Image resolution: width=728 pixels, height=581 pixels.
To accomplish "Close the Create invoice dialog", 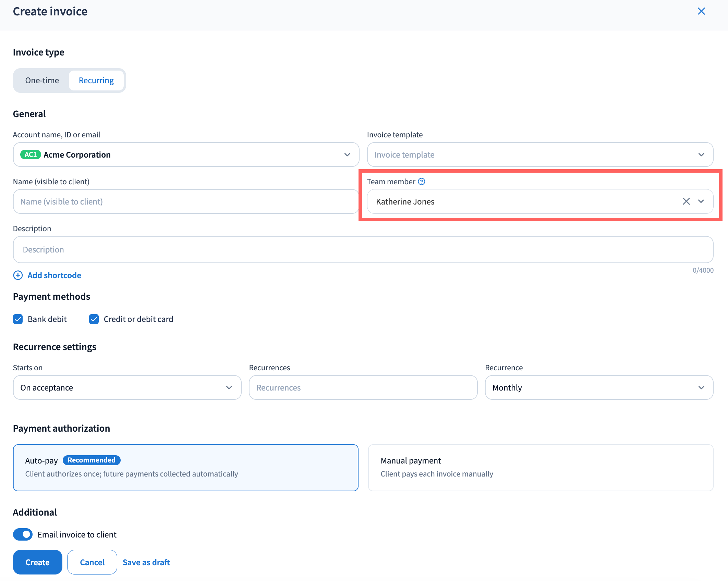I will tap(701, 11).
